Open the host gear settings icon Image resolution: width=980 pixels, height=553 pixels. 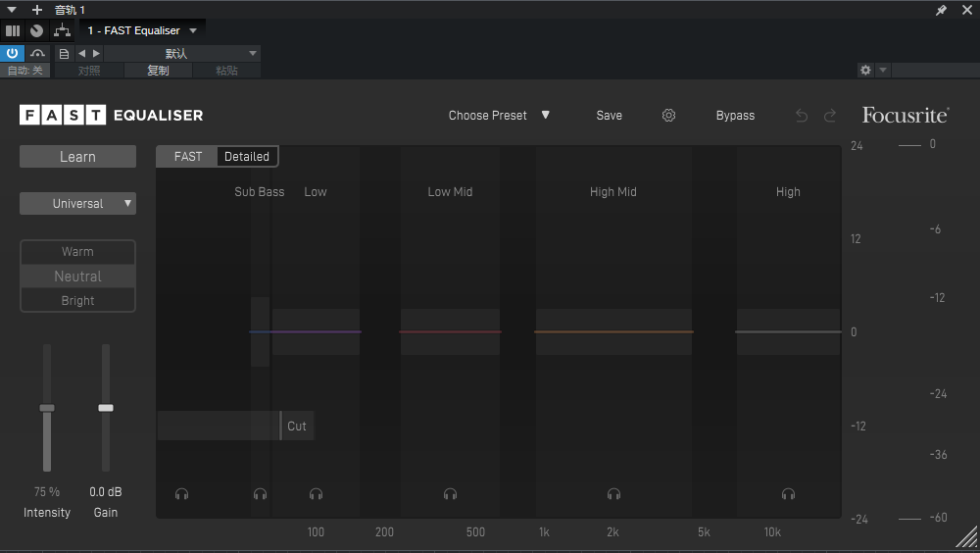(x=865, y=70)
